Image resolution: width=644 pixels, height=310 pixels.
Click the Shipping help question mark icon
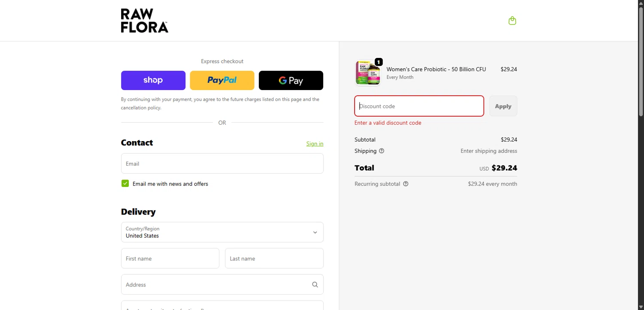382,151
